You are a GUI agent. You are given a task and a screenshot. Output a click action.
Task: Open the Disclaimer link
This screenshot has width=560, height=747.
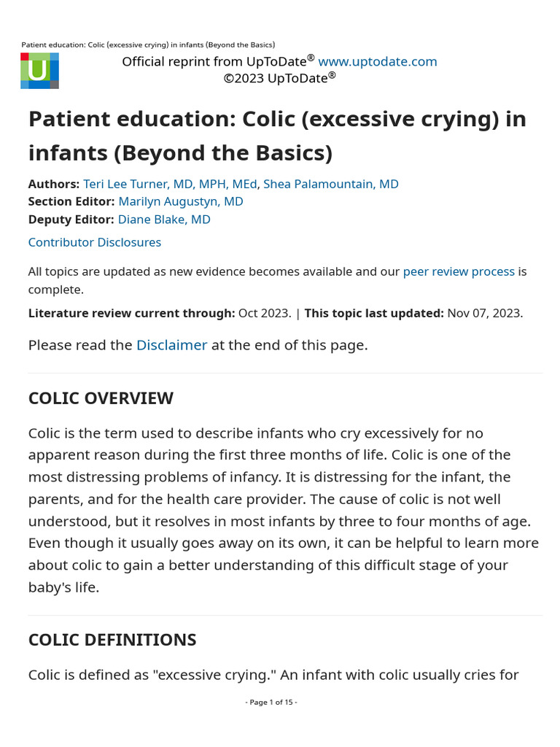[171, 345]
